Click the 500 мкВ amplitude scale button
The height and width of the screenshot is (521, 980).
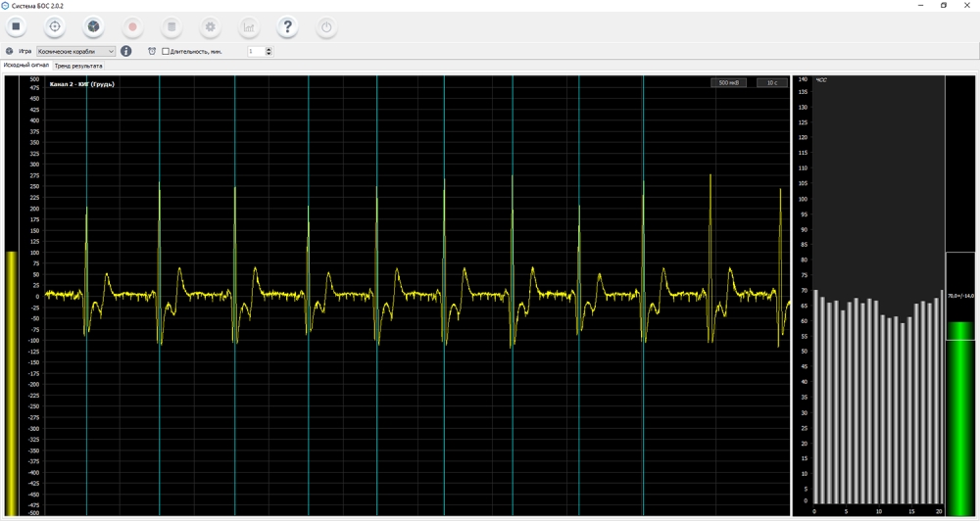(x=728, y=83)
